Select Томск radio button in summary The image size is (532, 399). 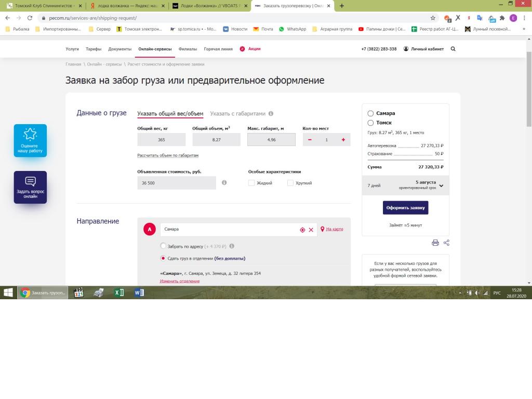[370, 123]
